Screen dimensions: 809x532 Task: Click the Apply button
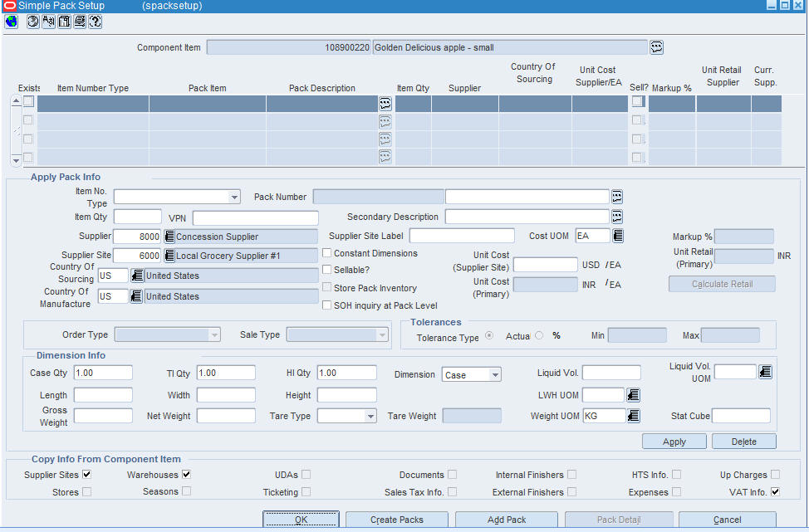pos(674,442)
